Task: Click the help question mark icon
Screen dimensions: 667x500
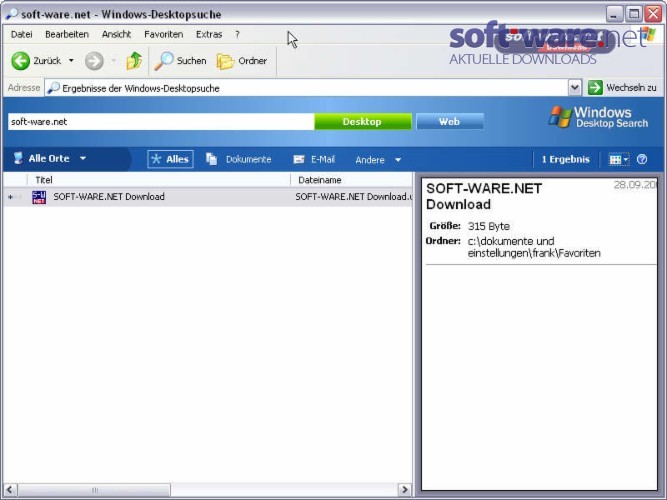Action: tap(642, 159)
